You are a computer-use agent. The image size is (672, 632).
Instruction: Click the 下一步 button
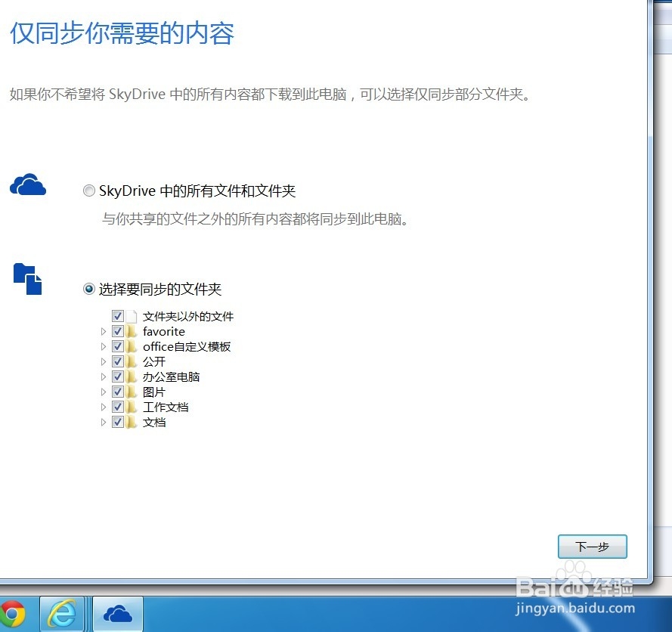pyautogui.click(x=593, y=547)
